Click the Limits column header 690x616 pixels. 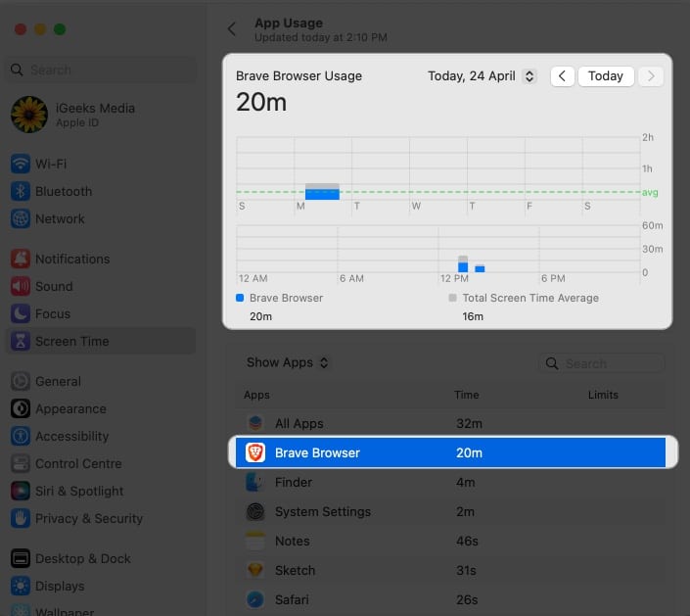click(x=603, y=395)
